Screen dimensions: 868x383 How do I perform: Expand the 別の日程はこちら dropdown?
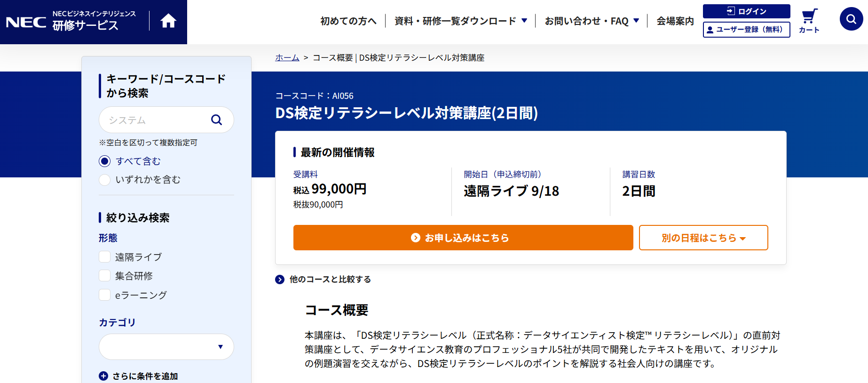(x=703, y=238)
